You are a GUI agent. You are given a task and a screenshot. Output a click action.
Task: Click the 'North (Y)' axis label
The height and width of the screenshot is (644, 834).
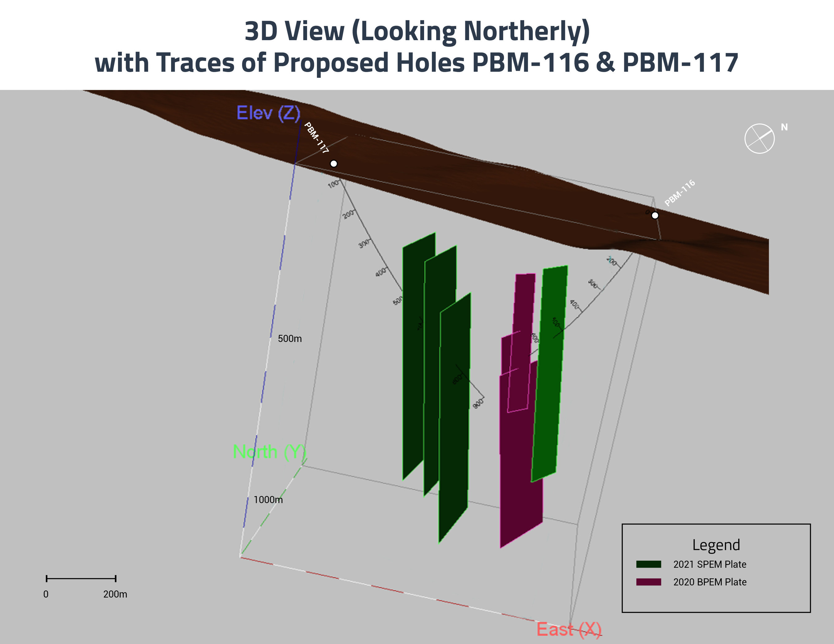pyautogui.click(x=270, y=452)
